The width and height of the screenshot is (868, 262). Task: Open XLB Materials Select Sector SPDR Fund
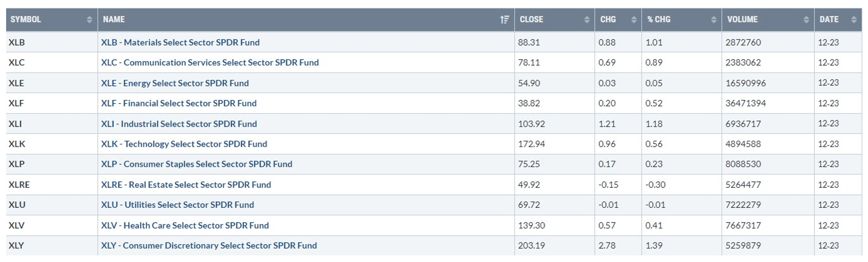point(180,42)
